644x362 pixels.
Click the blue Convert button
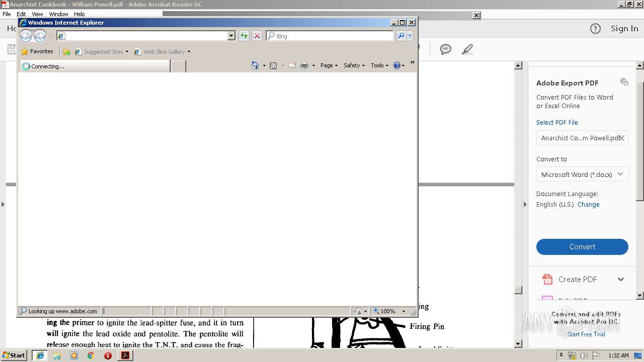coord(582,247)
